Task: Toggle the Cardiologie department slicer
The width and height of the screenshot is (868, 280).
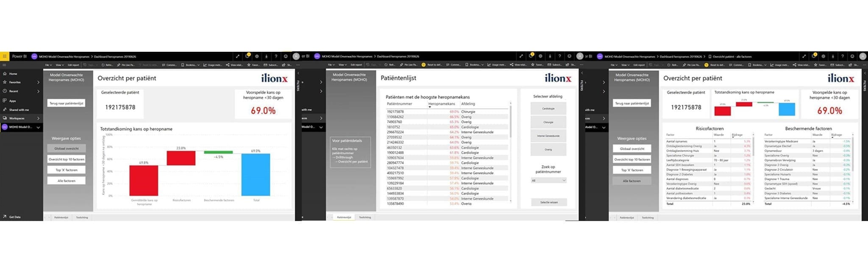Action: 548,109
